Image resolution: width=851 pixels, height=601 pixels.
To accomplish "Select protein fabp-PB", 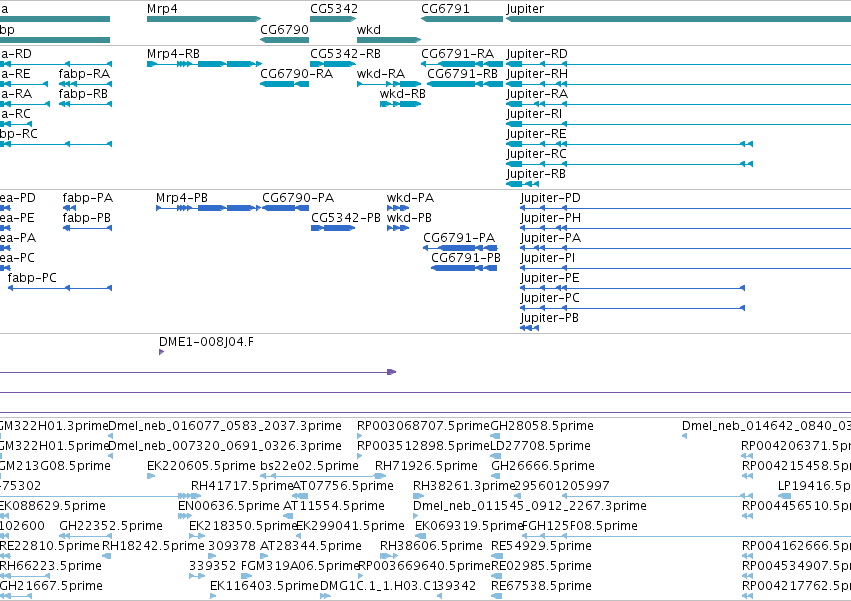I will click(x=86, y=218).
